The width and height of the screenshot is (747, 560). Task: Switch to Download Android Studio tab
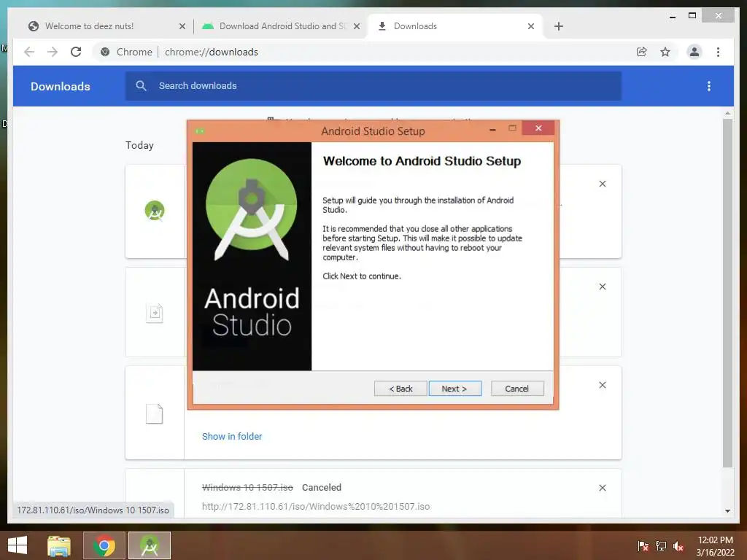tap(282, 26)
